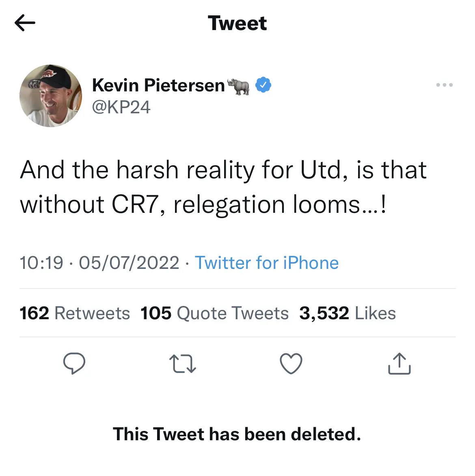The image size is (475, 476).
Task: Retweet using the looping arrows icon
Action: pyautogui.click(x=182, y=363)
